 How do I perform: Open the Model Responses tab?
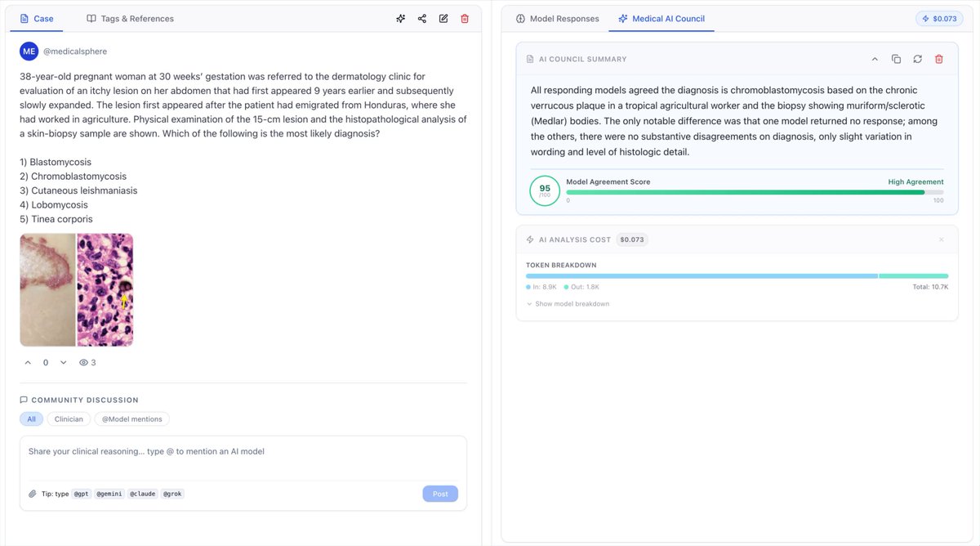point(557,19)
